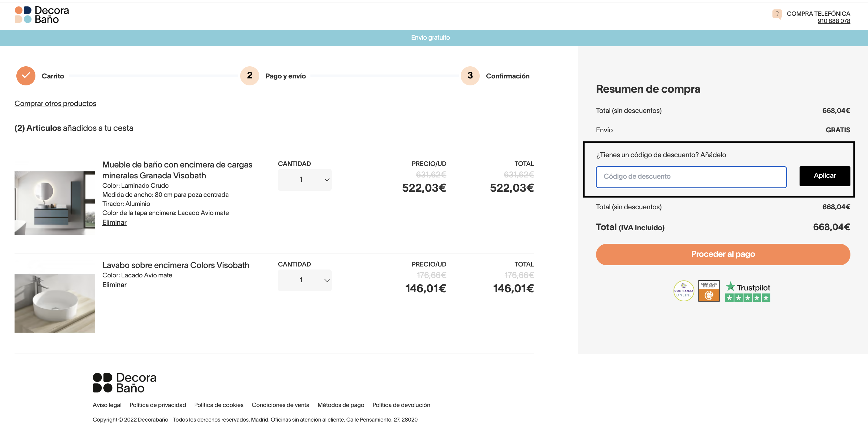868x427 pixels.
Task: Click the 146,01€ total of washbasin
Action: 513,288
